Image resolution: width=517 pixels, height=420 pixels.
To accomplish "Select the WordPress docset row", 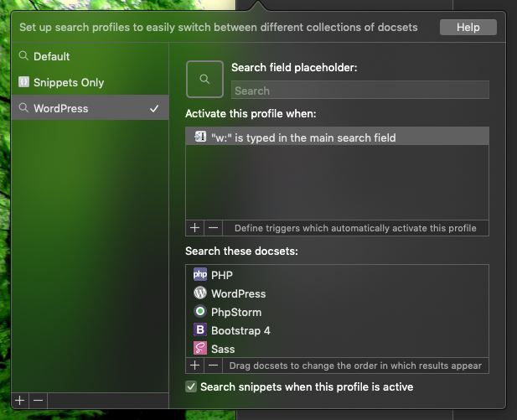I will point(337,293).
